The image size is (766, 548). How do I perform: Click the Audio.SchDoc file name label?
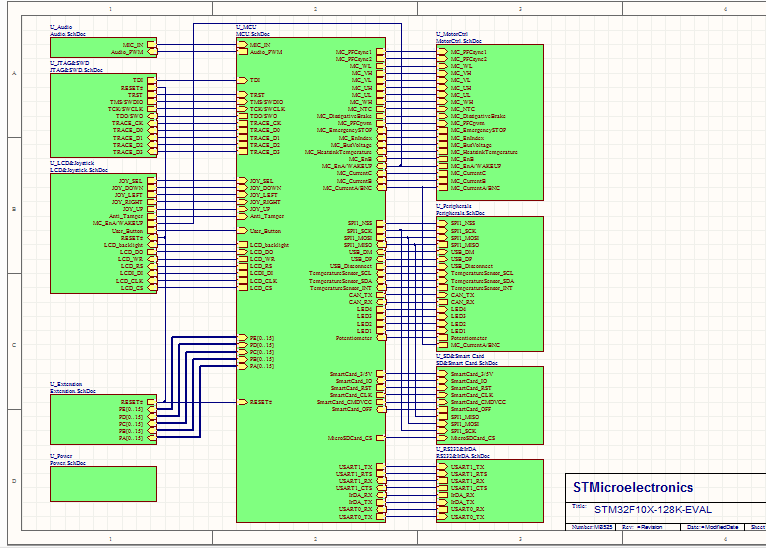pos(68,33)
